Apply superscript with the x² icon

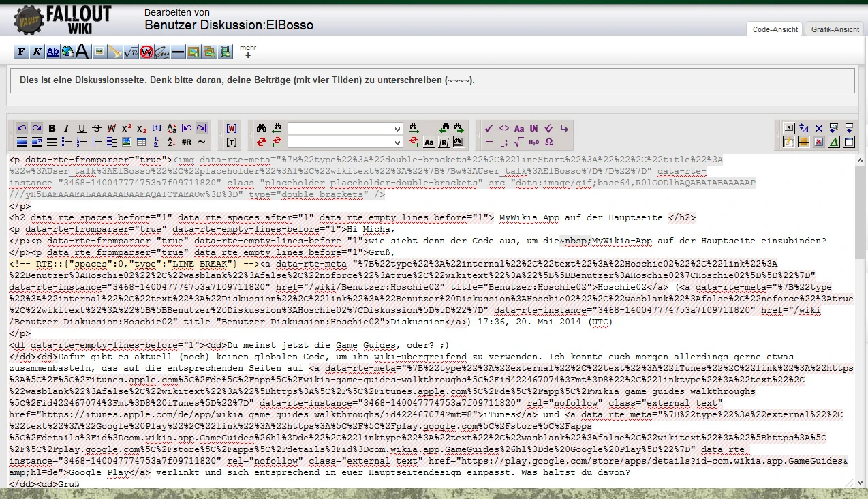[x=127, y=128]
